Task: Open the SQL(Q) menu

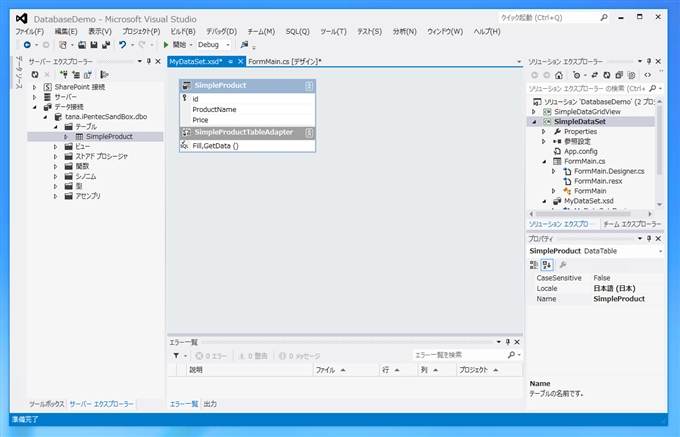Action: click(298, 32)
